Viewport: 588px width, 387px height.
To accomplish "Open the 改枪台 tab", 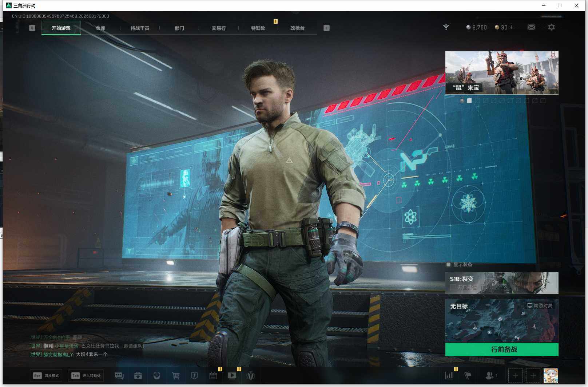I will tap(297, 28).
